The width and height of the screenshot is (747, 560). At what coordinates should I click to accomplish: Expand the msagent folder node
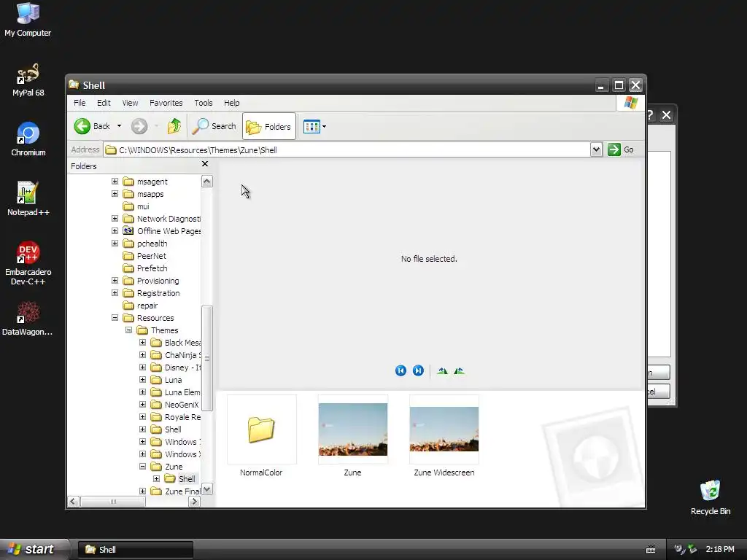[x=115, y=182]
